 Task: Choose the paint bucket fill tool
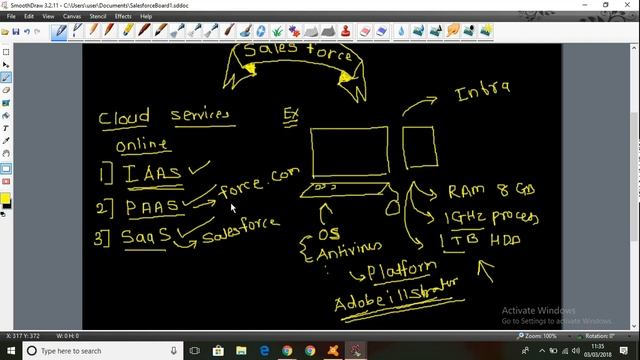click(x=6, y=116)
